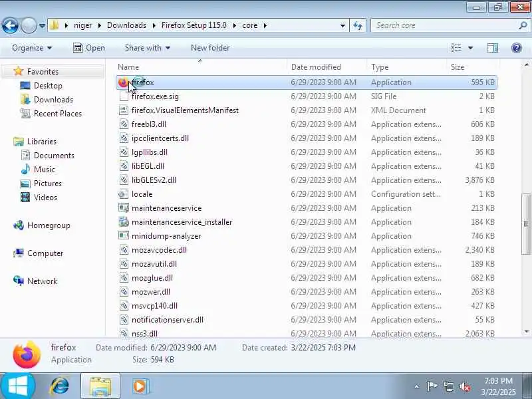This screenshot has height=399, width=532.
Task: Open the address bar previous locations dropdown
Action: [x=342, y=26]
